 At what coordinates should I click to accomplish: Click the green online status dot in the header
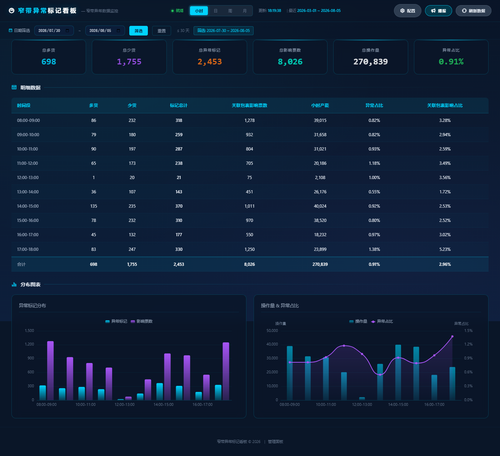172,11
